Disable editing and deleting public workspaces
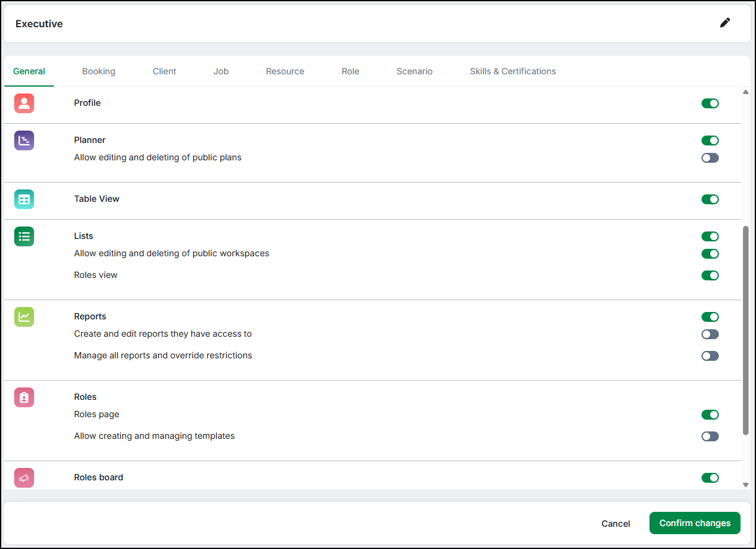756x549 pixels. [x=710, y=254]
